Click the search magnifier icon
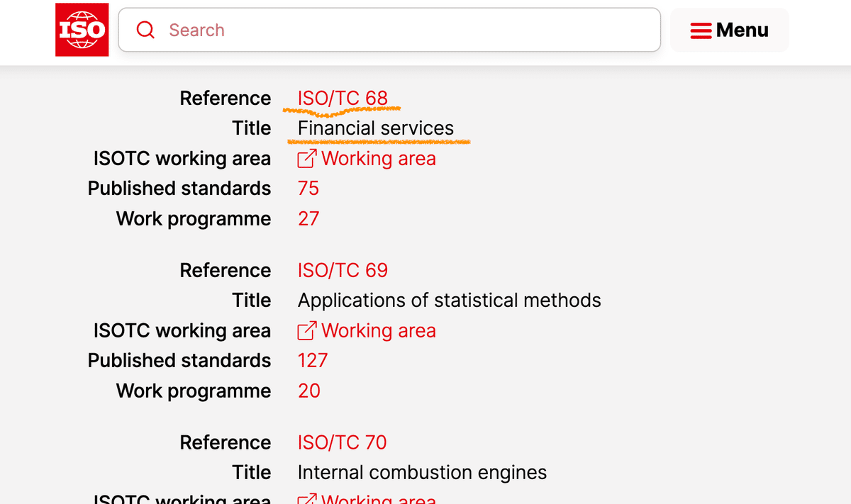This screenshot has width=851, height=504. (145, 30)
